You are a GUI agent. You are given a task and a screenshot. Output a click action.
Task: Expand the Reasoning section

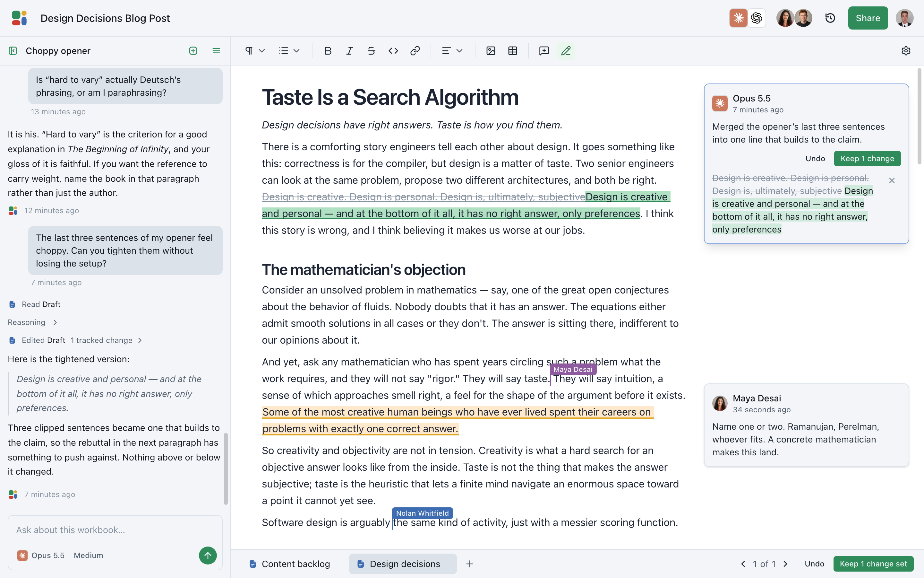point(33,322)
